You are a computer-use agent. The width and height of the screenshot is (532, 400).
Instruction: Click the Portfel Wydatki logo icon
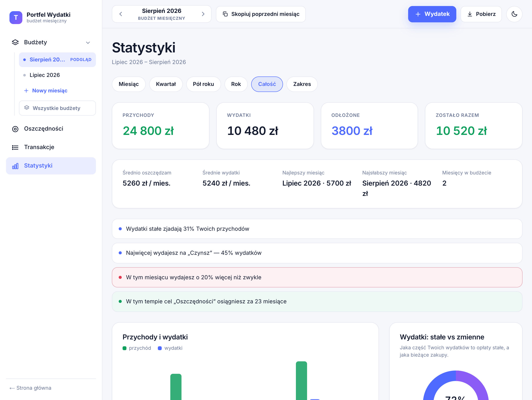pos(16,18)
